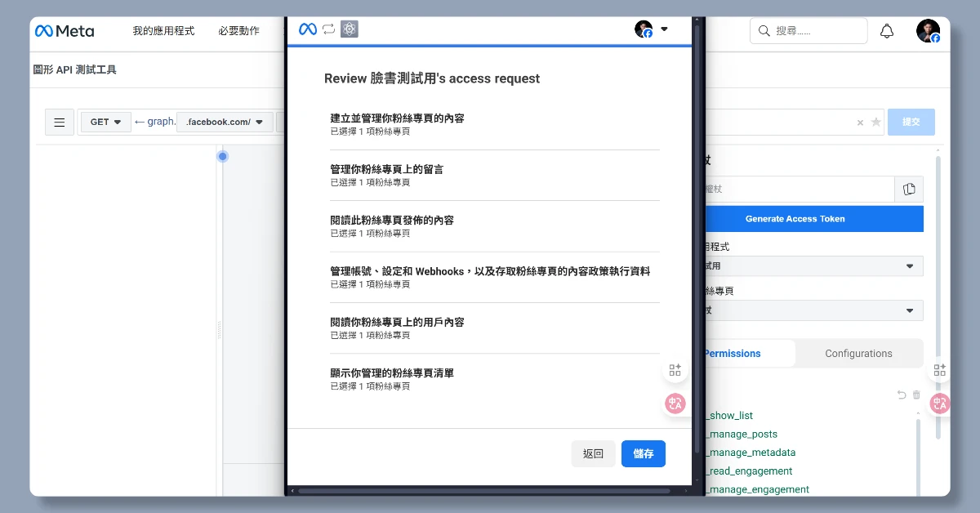Click the popup profile avatar

pos(644,29)
